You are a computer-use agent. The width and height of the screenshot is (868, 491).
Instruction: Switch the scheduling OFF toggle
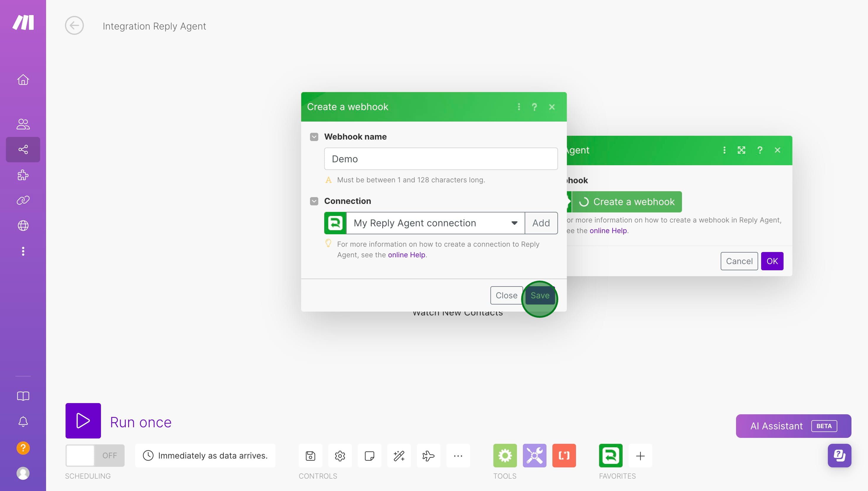click(x=95, y=456)
